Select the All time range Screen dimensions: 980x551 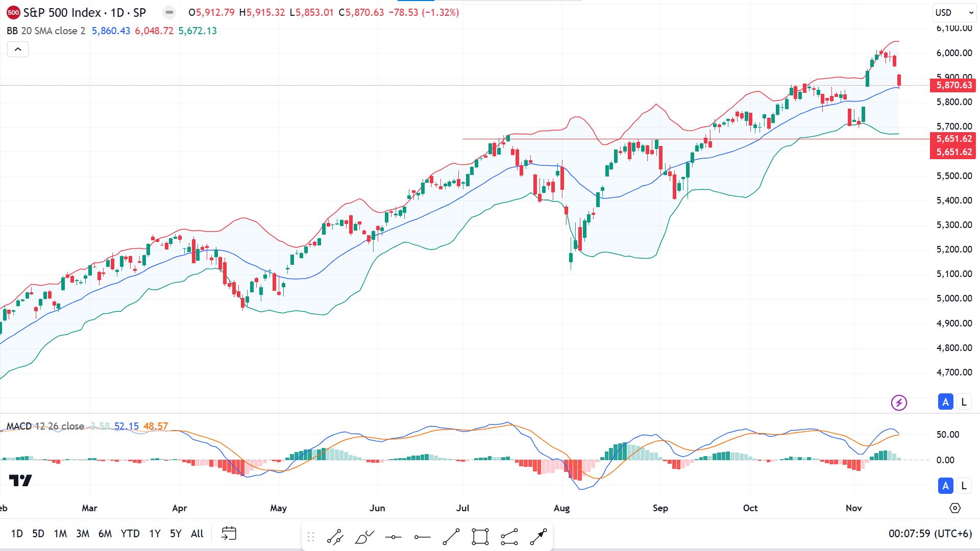coord(197,534)
